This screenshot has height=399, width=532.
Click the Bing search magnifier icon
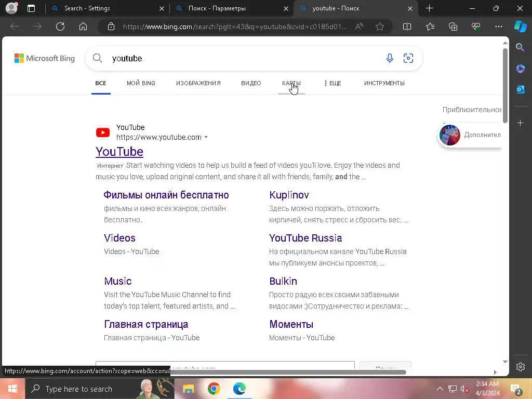tap(97, 58)
